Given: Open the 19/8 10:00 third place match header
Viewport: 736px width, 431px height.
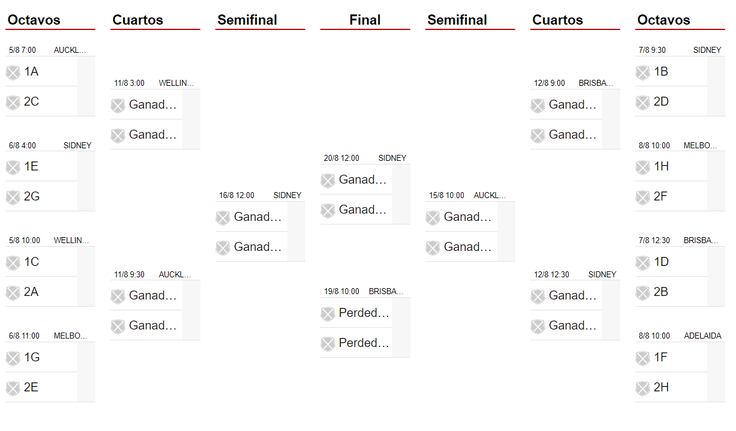Looking at the screenshot, I should [365, 292].
